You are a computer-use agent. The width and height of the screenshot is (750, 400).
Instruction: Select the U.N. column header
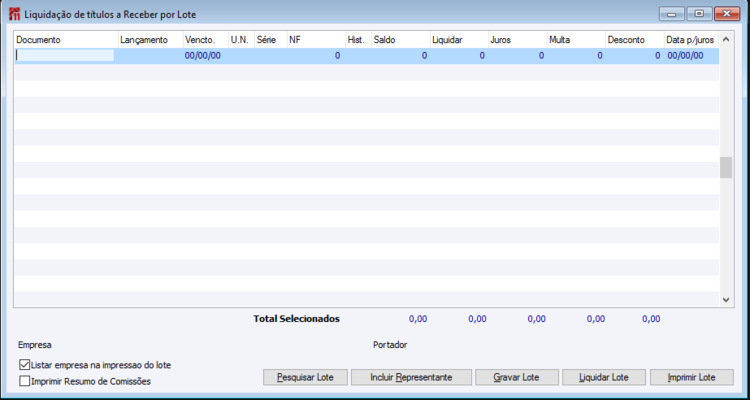pyautogui.click(x=242, y=40)
